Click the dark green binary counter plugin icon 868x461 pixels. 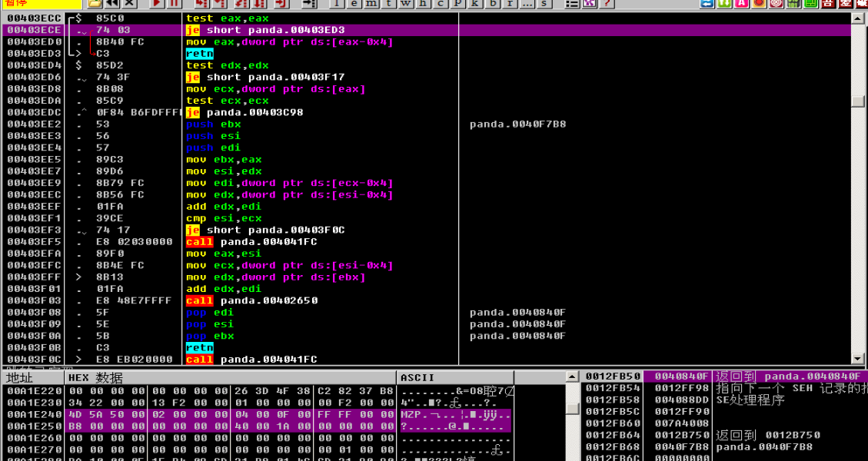pyautogui.click(x=794, y=3)
